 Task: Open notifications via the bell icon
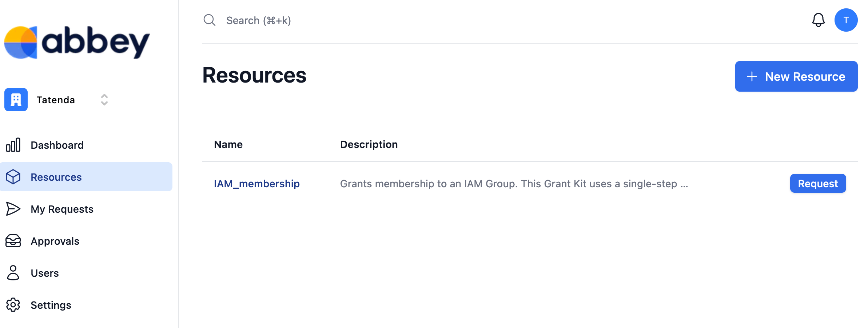point(818,20)
